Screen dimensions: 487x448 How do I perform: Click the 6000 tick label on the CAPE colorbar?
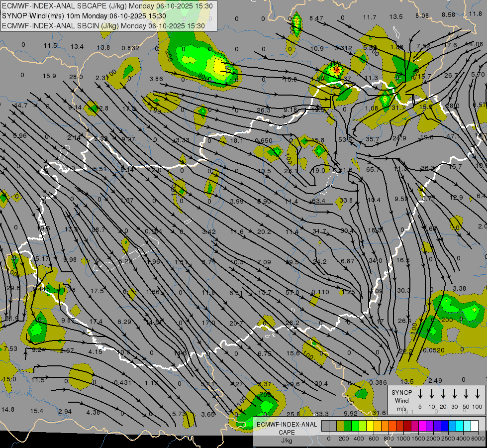tap(478, 439)
